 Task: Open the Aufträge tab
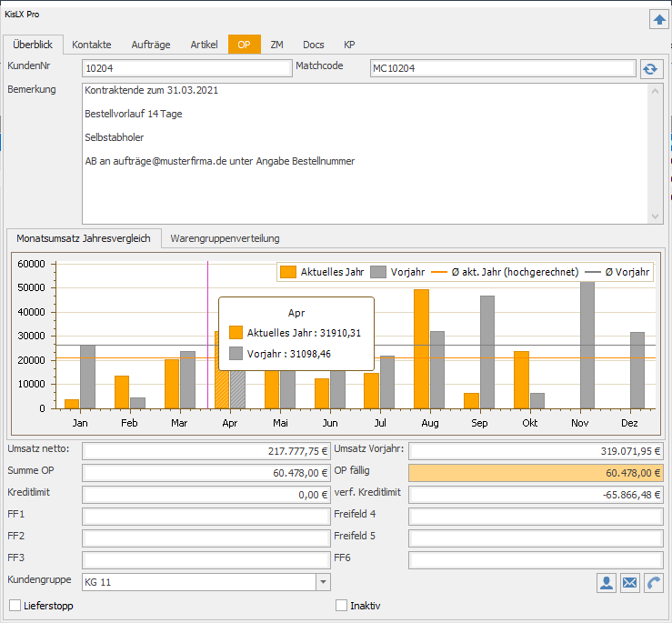point(151,45)
